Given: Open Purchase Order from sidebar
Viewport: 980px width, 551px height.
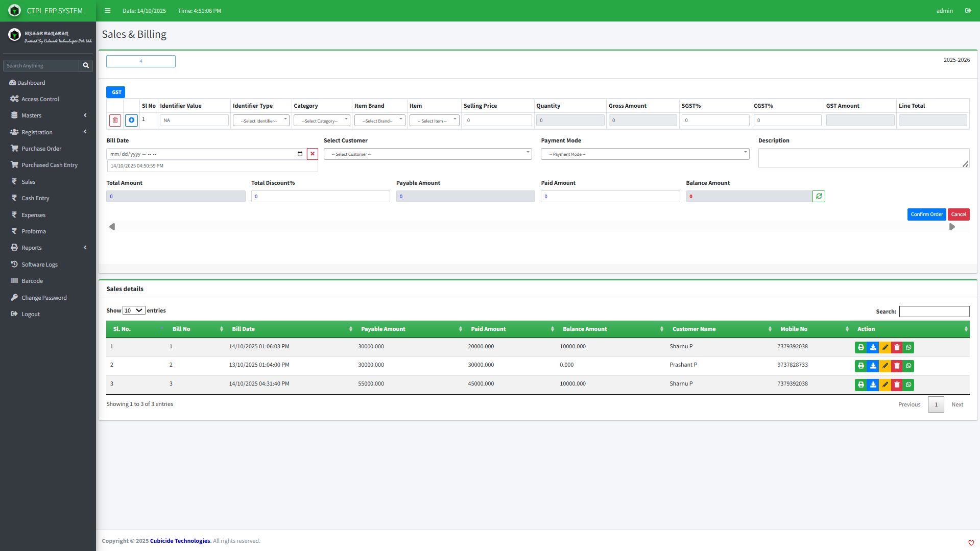Looking at the screenshot, I should (41, 149).
